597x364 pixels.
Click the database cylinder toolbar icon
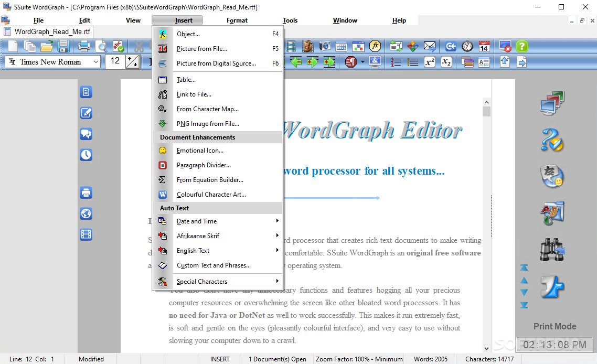point(291,46)
